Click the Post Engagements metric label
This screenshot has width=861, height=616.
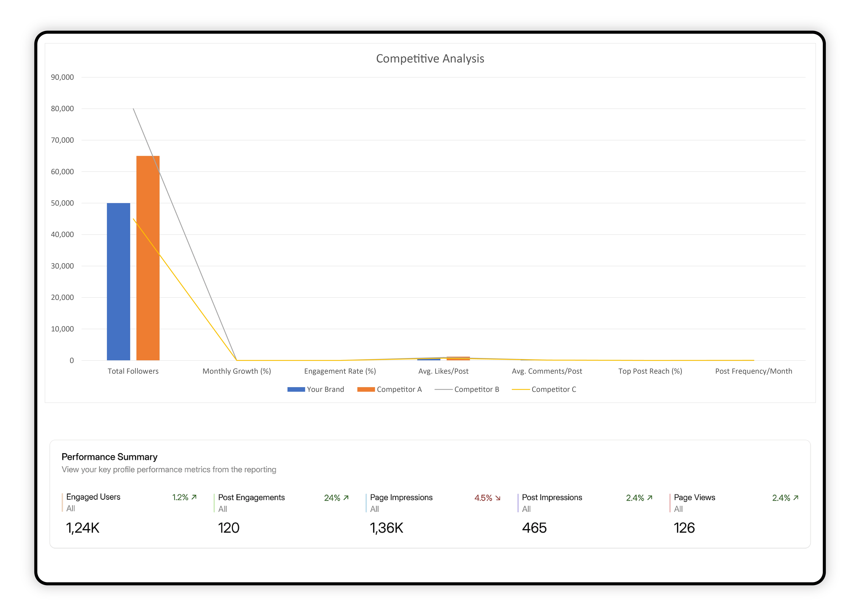[251, 498]
